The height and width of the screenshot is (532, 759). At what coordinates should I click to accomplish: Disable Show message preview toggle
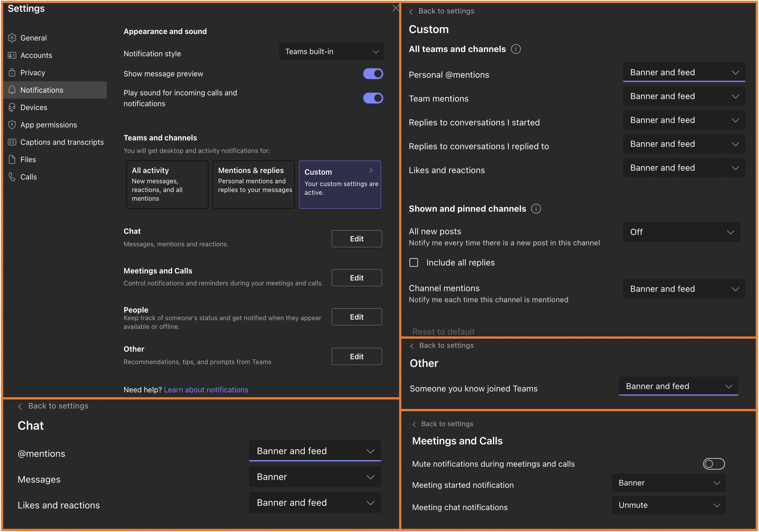tap(373, 74)
